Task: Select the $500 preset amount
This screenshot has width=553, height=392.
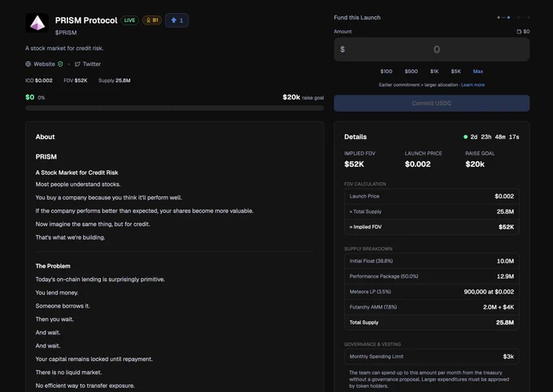Action: pos(411,72)
